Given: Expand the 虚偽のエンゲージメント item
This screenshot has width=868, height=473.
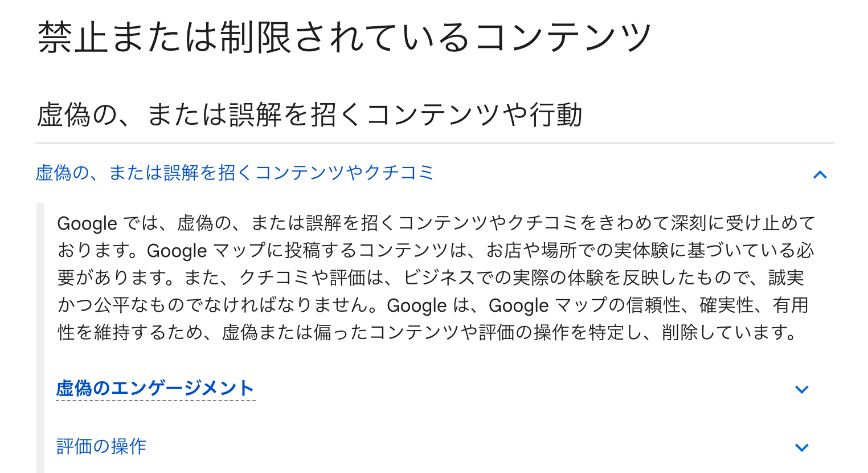Looking at the screenshot, I should point(155,389).
